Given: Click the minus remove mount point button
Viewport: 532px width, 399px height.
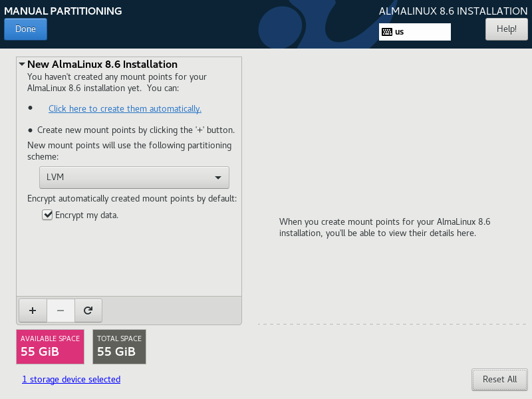Looking at the screenshot, I should tap(61, 311).
